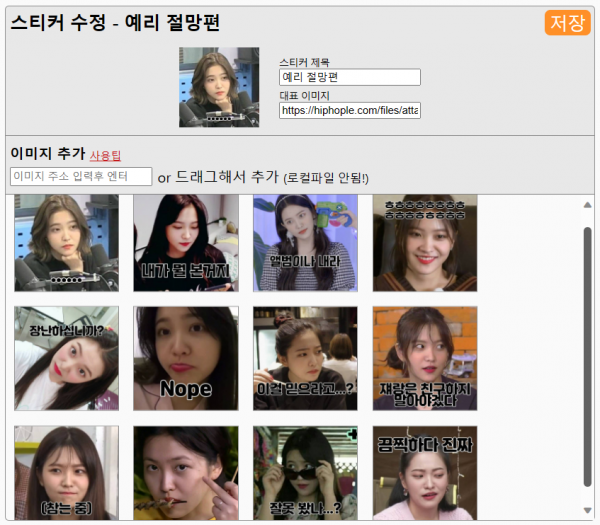Viewport: 600px width, 525px height.
Task: Click the '장난하십니까?' sticker
Action: click(66, 358)
